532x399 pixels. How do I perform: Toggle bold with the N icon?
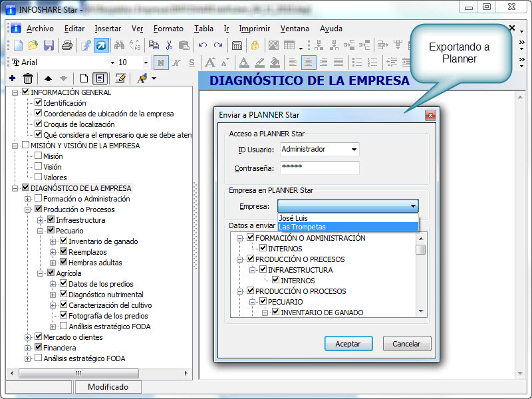pos(161,63)
